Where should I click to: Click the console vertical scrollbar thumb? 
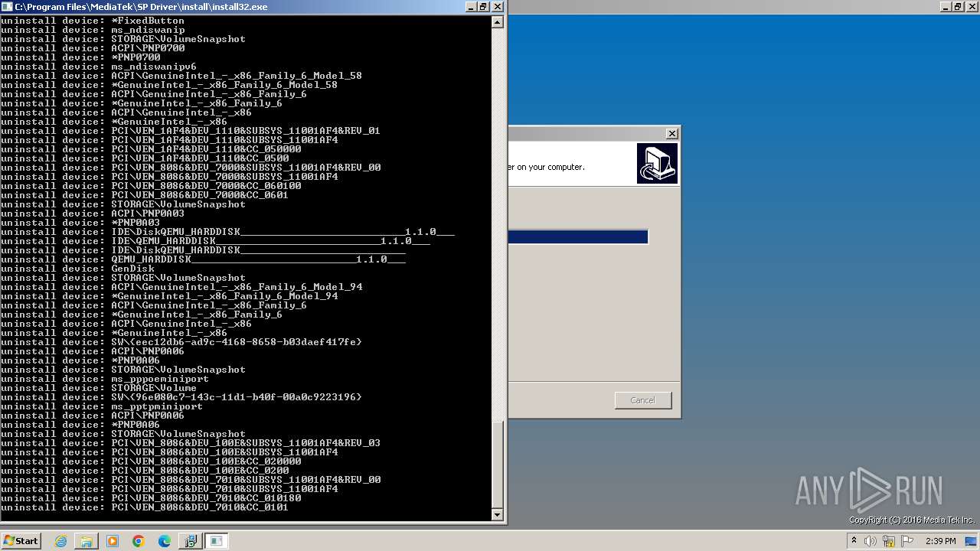(498, 464)
